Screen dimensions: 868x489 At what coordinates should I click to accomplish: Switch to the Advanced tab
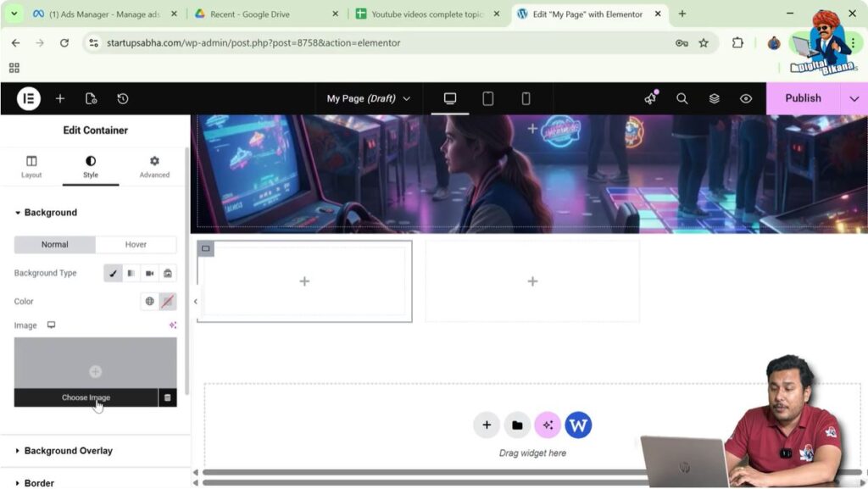tap(154, 166)
